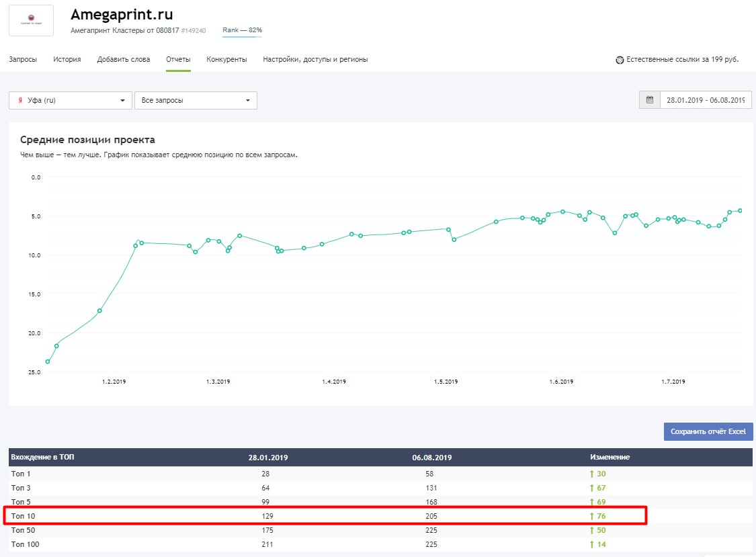Select the Топ 10 row label
The width and height of the screenshot is (756, 557).
click(23, 516)
